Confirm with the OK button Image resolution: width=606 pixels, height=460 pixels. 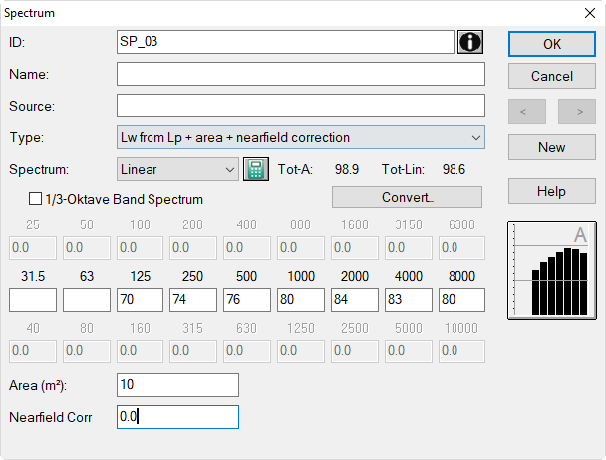[552, 44]
